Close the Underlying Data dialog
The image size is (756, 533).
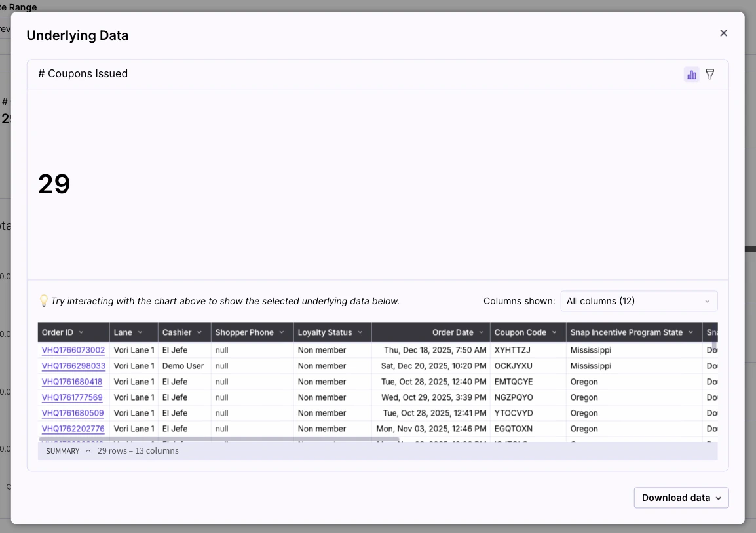click(x=723, y=33)
